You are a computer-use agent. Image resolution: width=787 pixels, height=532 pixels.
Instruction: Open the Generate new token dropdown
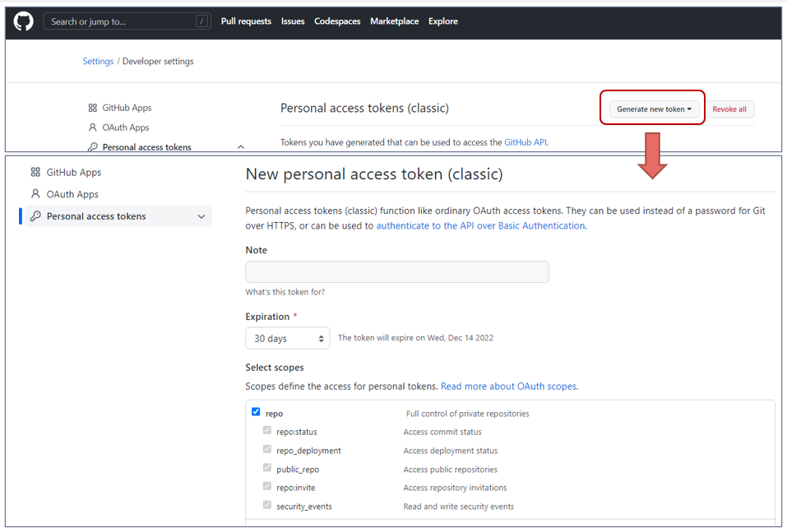point(654,109)
